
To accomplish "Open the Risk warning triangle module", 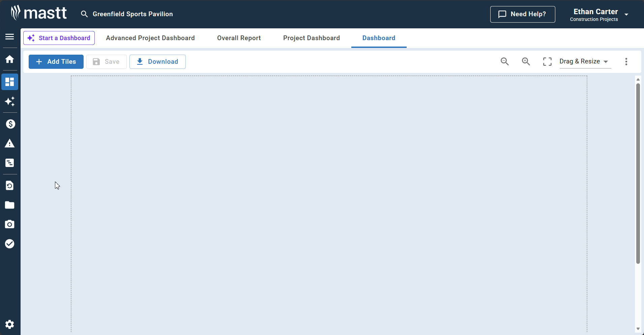I will [x=10, y=144].
